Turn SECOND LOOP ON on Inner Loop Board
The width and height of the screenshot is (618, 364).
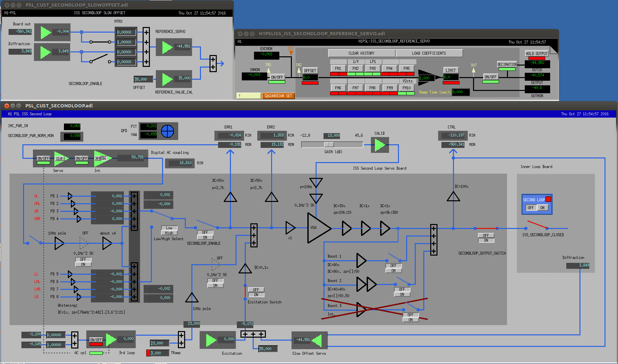click(542, 208)
